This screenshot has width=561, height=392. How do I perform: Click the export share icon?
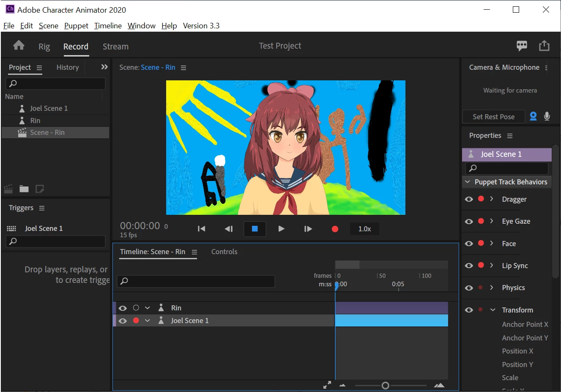[544, 46]
